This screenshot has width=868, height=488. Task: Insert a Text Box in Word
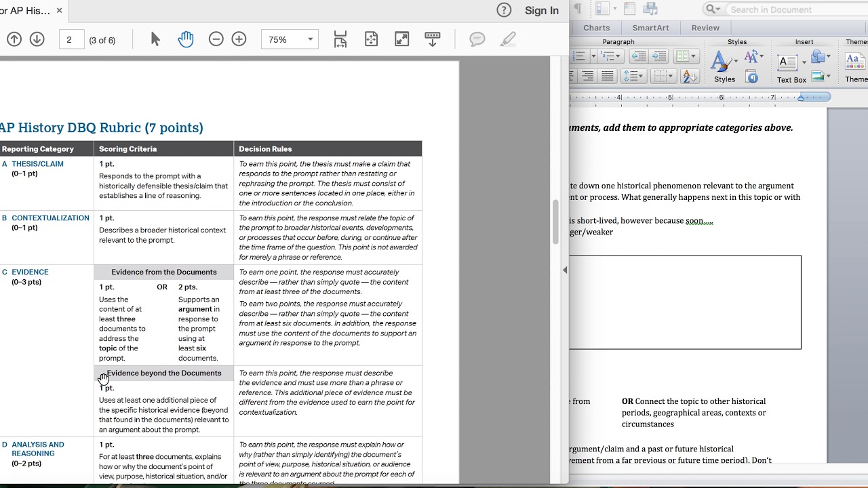[791, 67]
